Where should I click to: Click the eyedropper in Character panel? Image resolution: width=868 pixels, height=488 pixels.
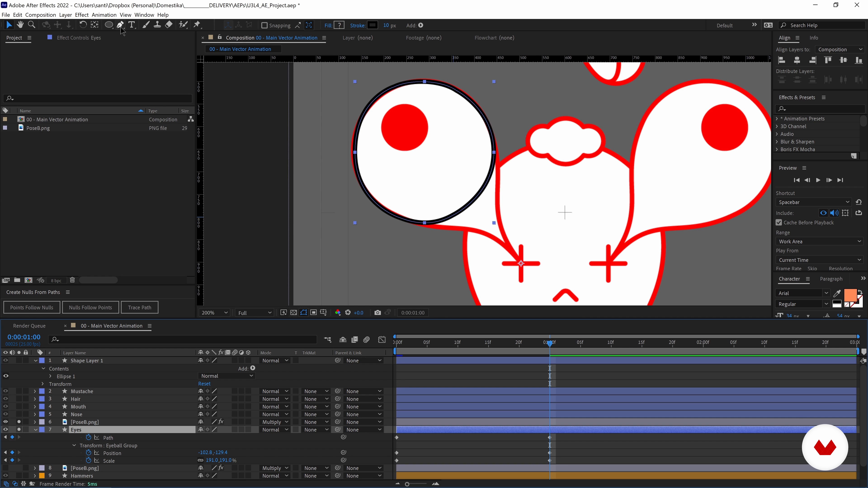coord(837,293)
